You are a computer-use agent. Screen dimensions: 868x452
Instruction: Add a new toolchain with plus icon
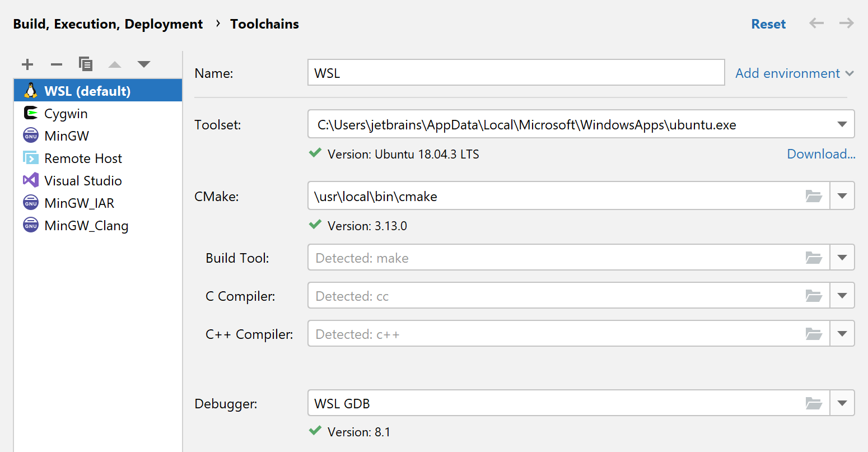click(27, 64)
